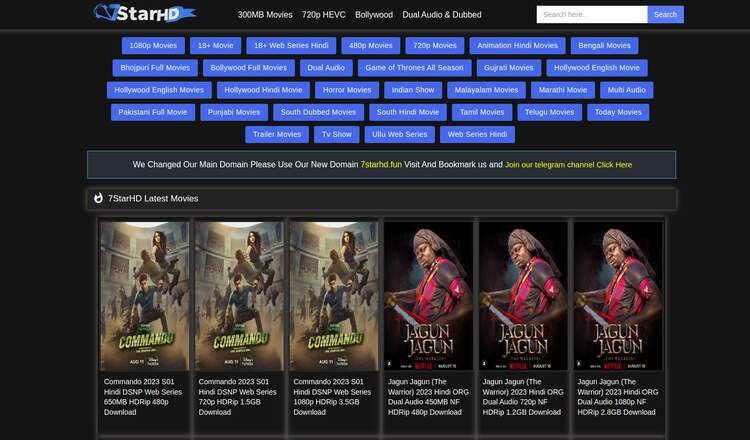Open Commando 650MB 480p poster thumbnail
This screenshot has height=440, width=750.
click(x=144, y=296)
